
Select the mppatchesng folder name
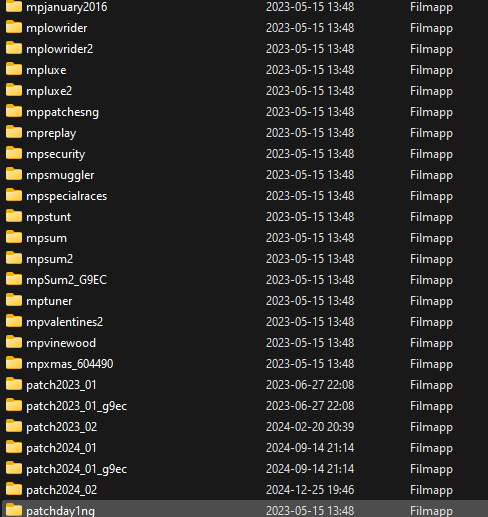[x=63, y=112]
